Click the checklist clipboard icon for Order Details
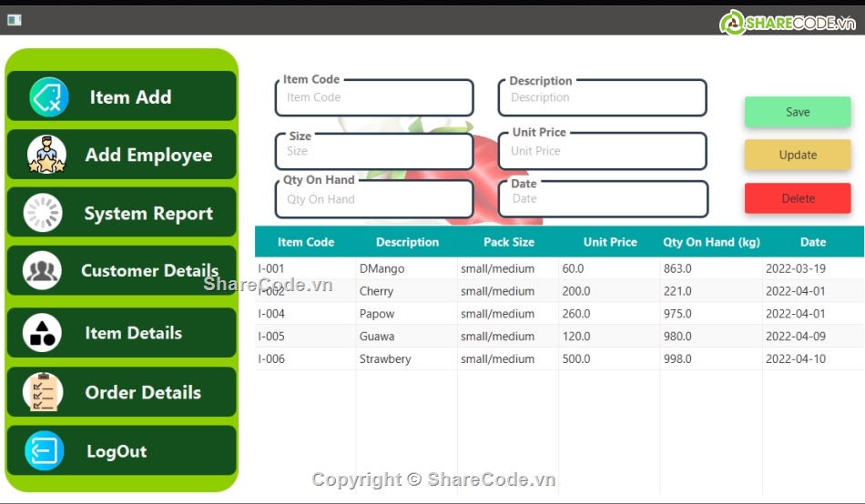This screenshot has height=504, width=865. point(43,392)
